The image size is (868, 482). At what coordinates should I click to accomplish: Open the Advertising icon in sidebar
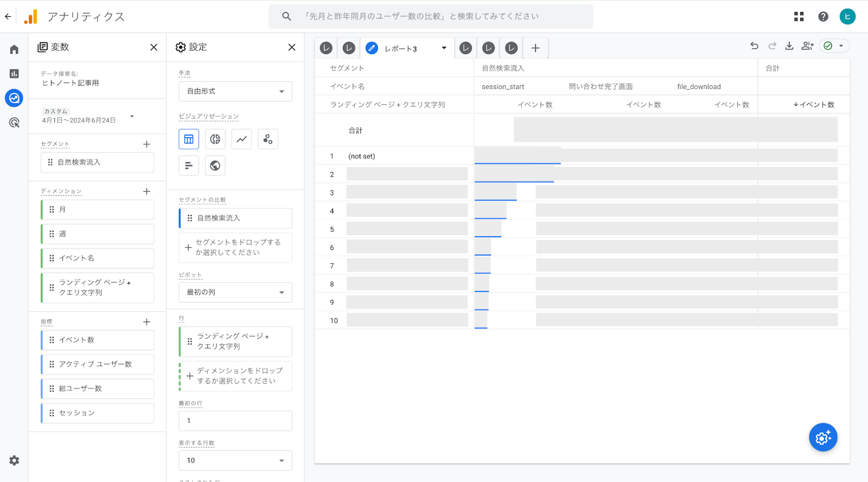(14, 122)
